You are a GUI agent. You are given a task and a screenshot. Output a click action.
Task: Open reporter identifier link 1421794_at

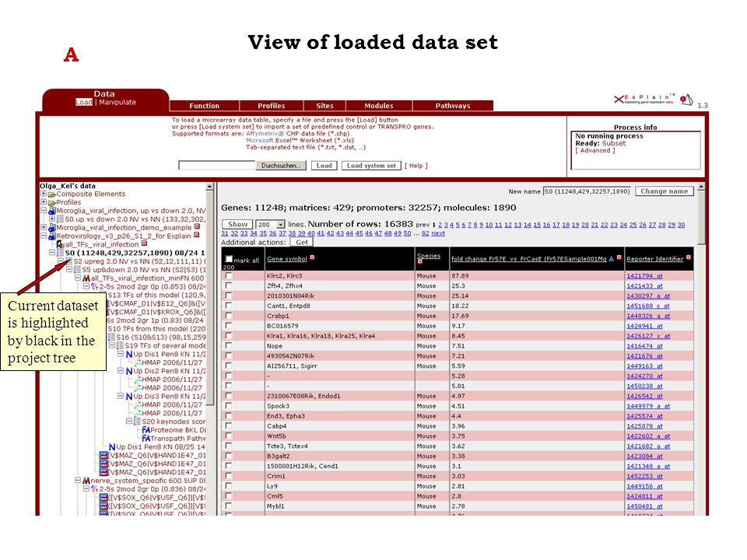644,275
